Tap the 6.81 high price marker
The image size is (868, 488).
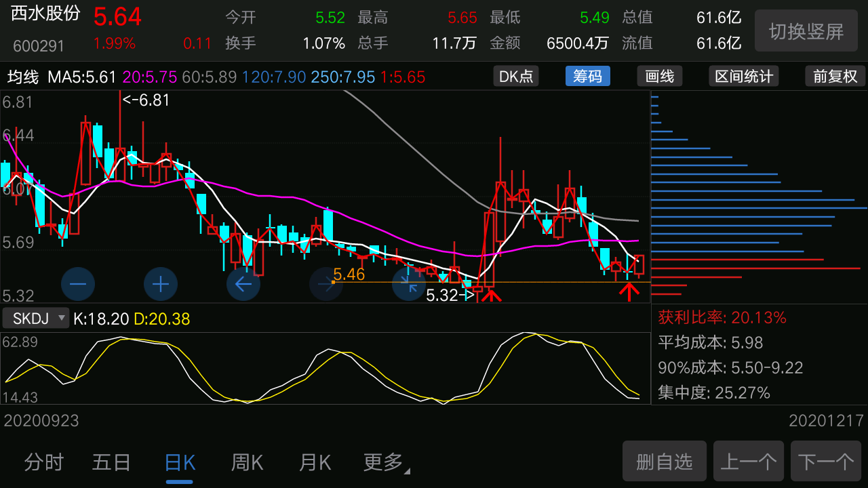tap(146, 100)
